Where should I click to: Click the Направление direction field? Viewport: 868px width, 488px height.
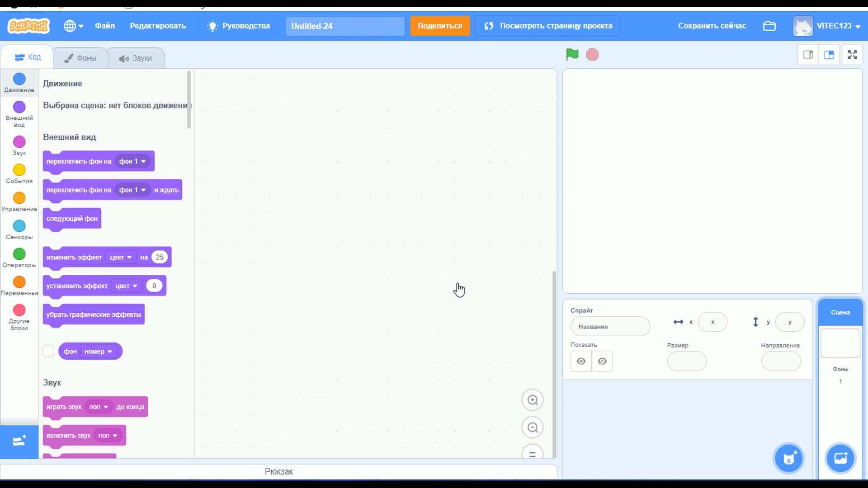(x=781, y=361)
